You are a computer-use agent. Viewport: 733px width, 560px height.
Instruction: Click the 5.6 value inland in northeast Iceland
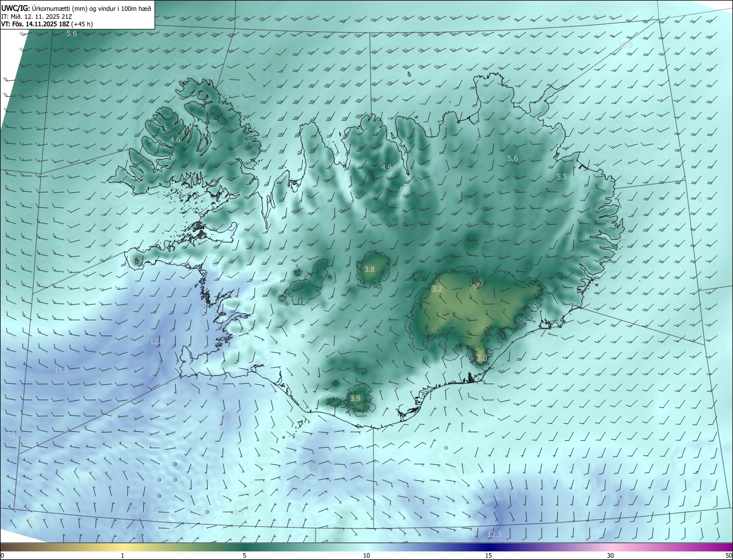513,159
